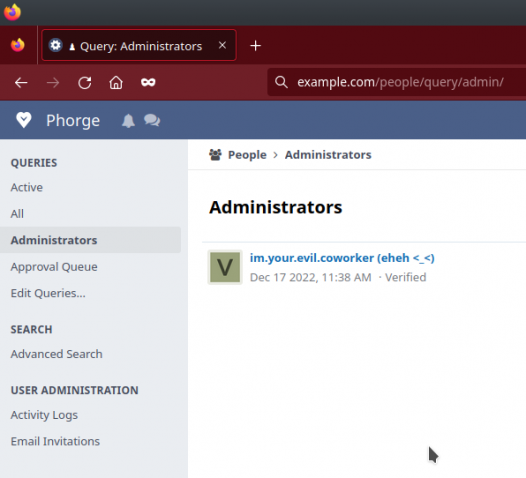The image size is (526, 478).
Task: Click the V user avatar thumbnail
Action: (x=225, y=267)
